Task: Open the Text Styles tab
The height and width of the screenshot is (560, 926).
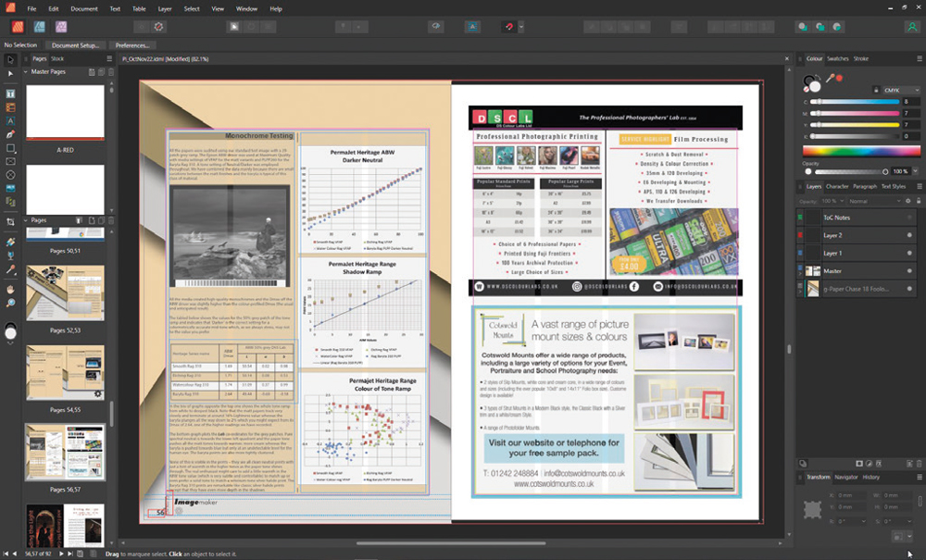Action: 894,186
